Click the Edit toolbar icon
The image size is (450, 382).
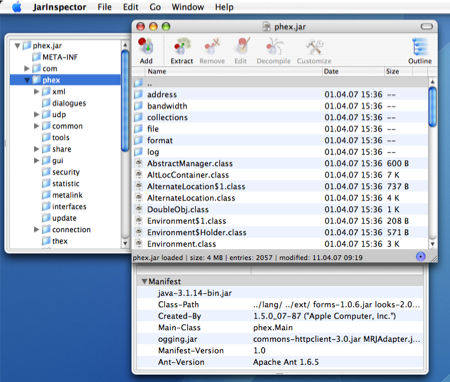[x=242, y=46]
